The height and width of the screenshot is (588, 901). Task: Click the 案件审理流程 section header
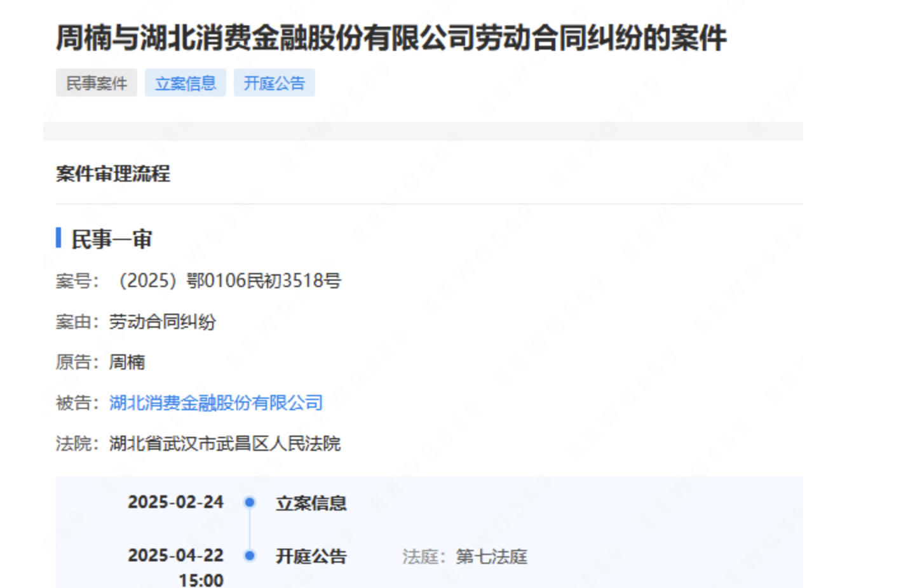pyautogui.click(x=113, y=173)
